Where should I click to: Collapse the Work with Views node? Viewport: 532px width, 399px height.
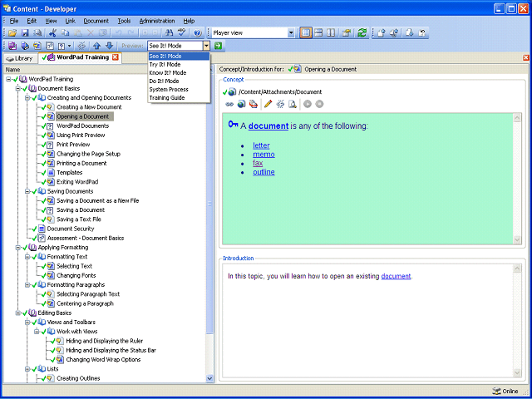point(37,332)
